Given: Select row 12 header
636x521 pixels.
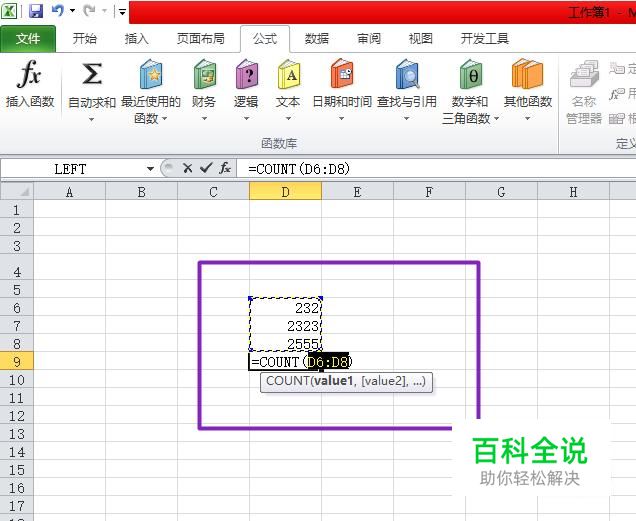Looking at the screenshot, I should click(x=17, y=416).
